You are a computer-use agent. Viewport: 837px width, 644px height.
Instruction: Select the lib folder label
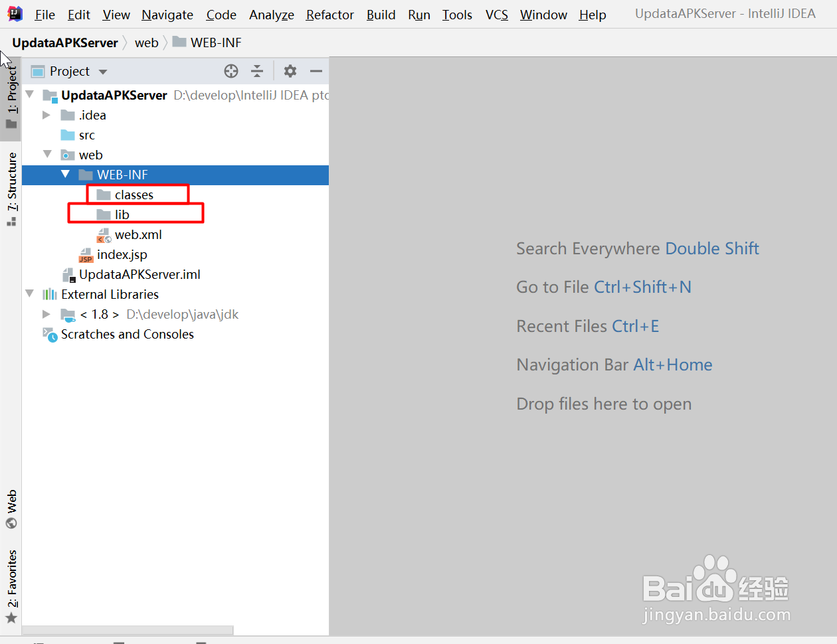[x=122, y=215]
